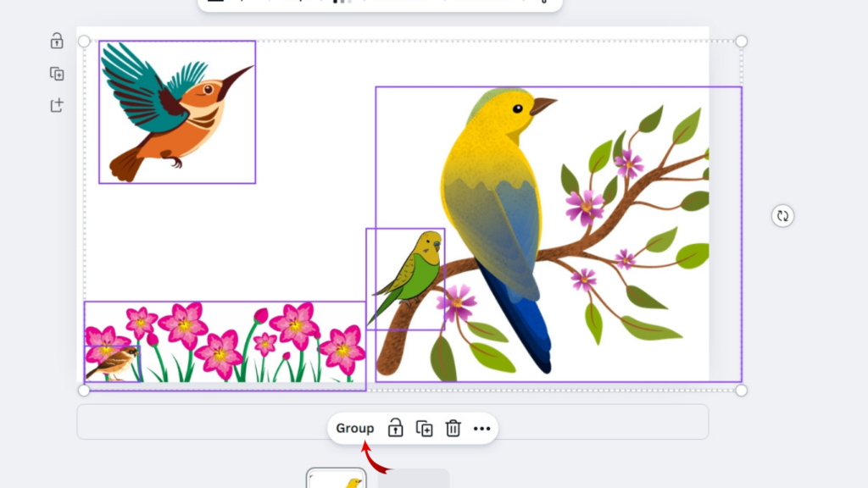Duplicate selection using the floating toolbar icon
The height and width of the screenshot is (488, 868).
click(425, 429)
